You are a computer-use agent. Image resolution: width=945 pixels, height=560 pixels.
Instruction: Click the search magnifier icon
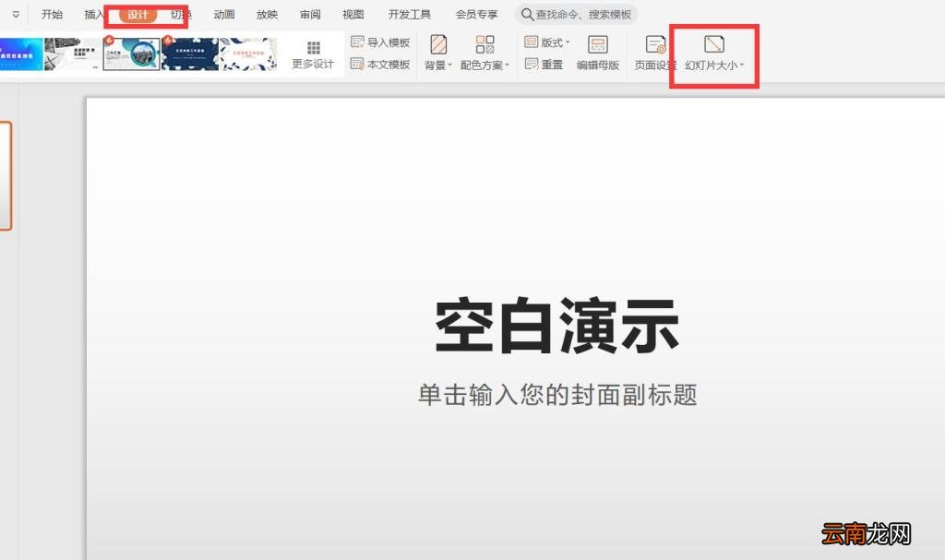click(527, 14)
